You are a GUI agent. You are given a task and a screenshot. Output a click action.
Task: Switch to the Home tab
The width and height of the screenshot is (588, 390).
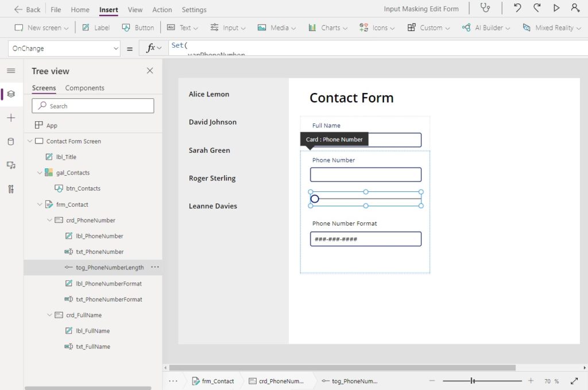(x=80, y=10)
